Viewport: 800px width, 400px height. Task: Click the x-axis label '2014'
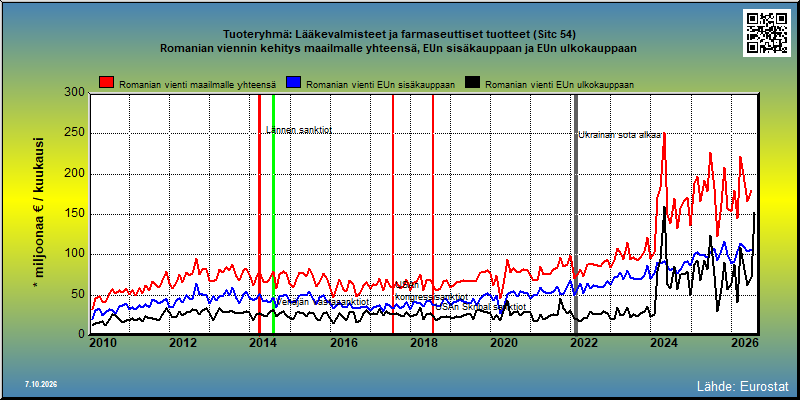click(264, 343)
